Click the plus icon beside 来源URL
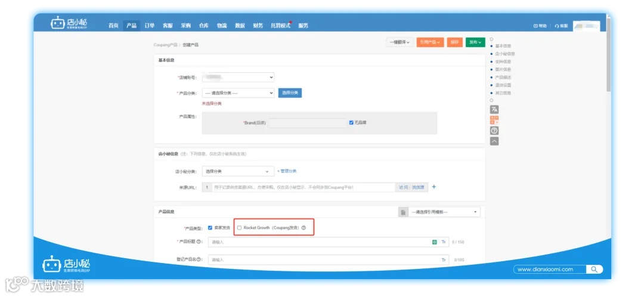This screenshot has width=644, height=297. 434,187
